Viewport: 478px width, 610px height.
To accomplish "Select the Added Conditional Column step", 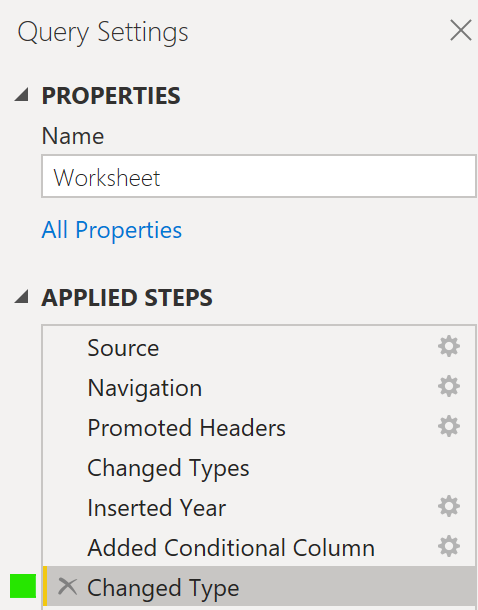I will (x=259, y=548).
